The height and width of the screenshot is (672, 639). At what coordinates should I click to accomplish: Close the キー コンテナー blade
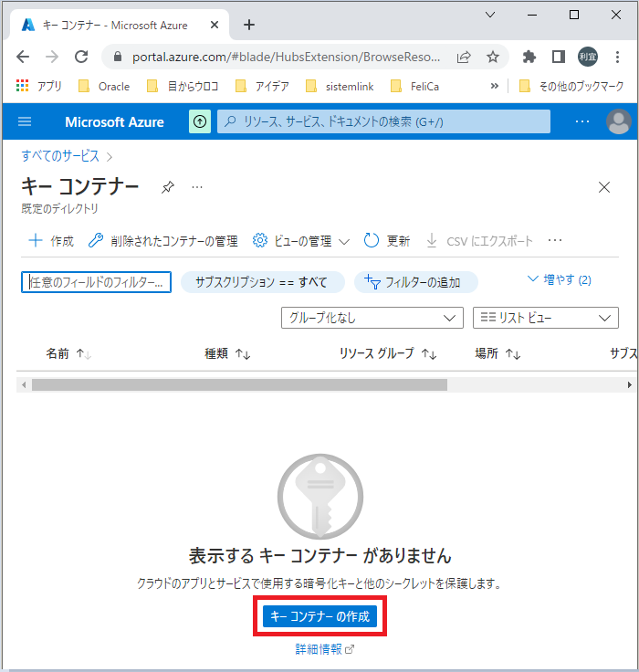point(604,187)
